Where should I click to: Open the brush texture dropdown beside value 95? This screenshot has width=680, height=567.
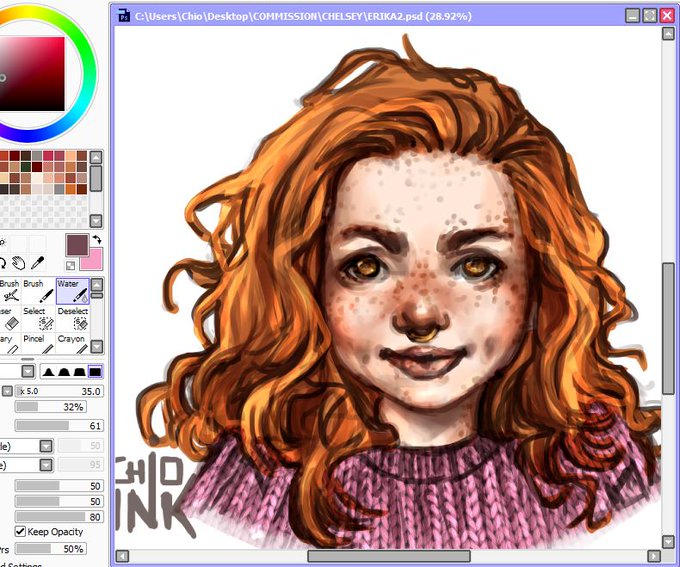point(46,465)
